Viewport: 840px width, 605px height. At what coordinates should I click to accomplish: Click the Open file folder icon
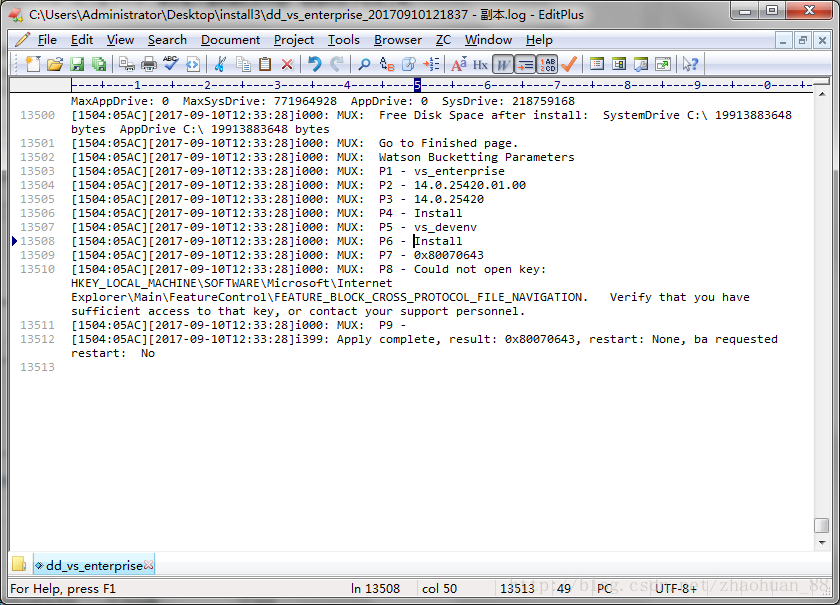pos(55,64)
